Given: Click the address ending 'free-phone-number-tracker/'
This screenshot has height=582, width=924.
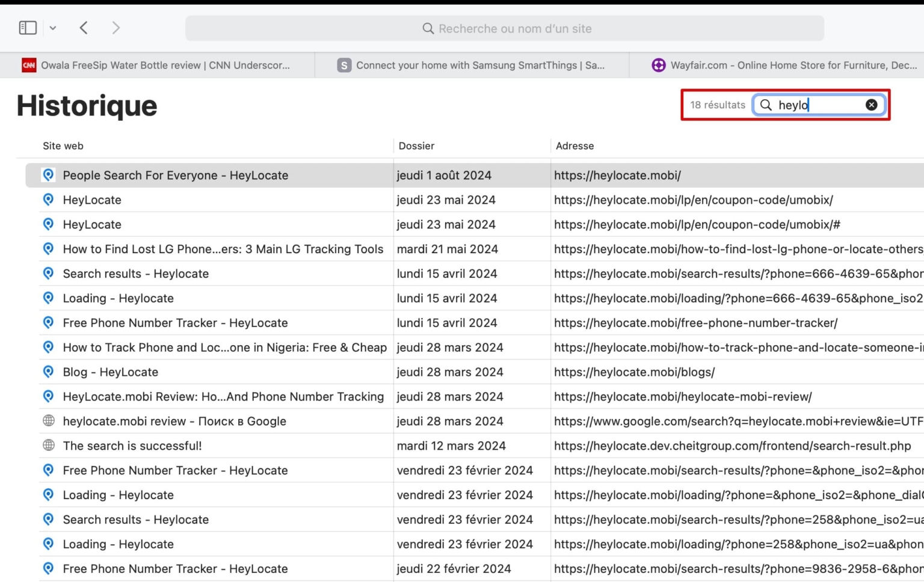Looking at the screenshot, I should [x=696, y=323].
